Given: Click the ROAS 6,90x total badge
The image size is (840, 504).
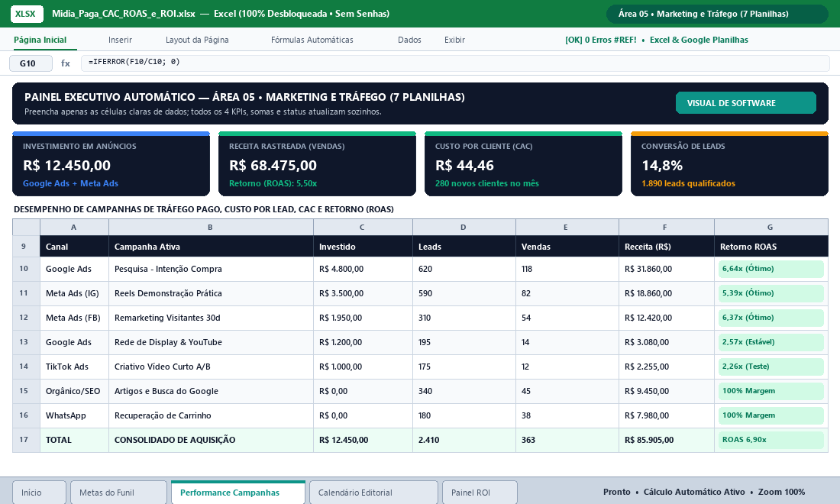Looking at the screenshot, I should 771,440.
